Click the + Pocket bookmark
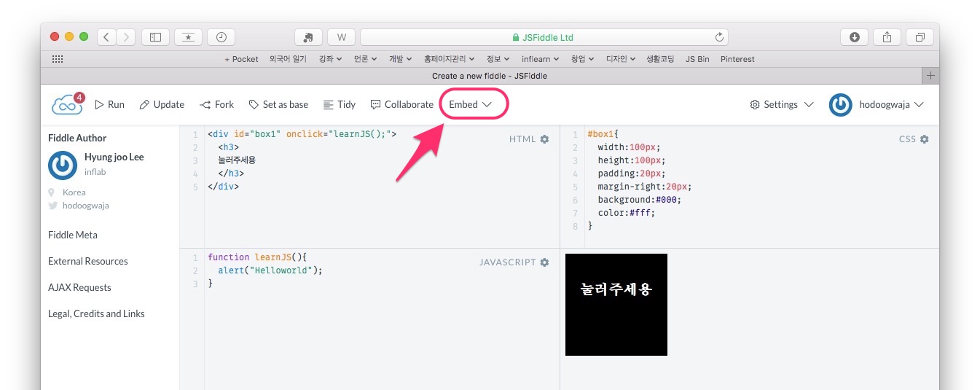 coord(241,59)
